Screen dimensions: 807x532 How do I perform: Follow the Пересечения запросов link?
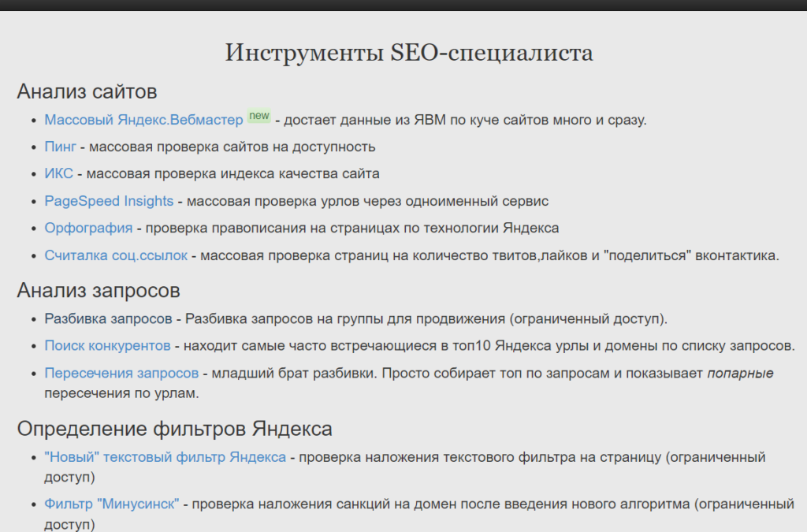pyautogui.click(x=121, y=373)
